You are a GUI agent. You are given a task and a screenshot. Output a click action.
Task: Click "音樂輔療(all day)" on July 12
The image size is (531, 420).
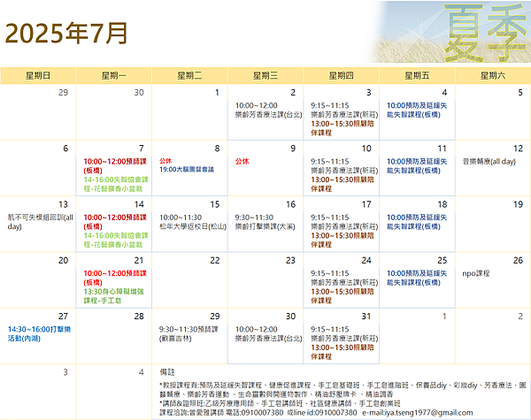click(x=489, y=162)
